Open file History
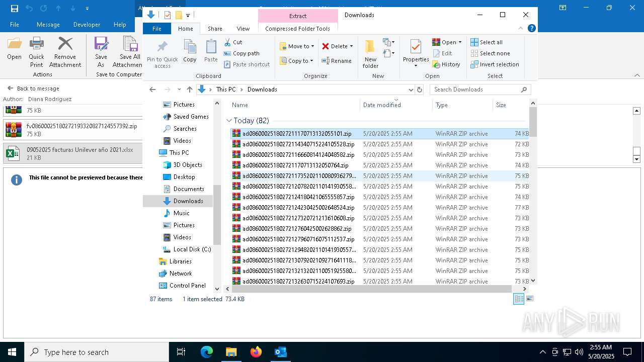The height and width of the screenshot is (362, 644). (x=446, y=64)
